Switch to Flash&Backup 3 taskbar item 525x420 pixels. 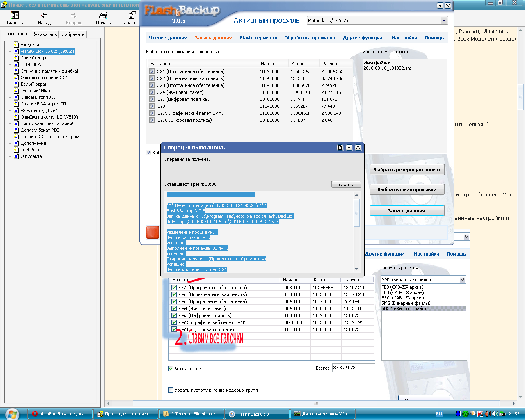pyautogui.click(x=257, y=414)
